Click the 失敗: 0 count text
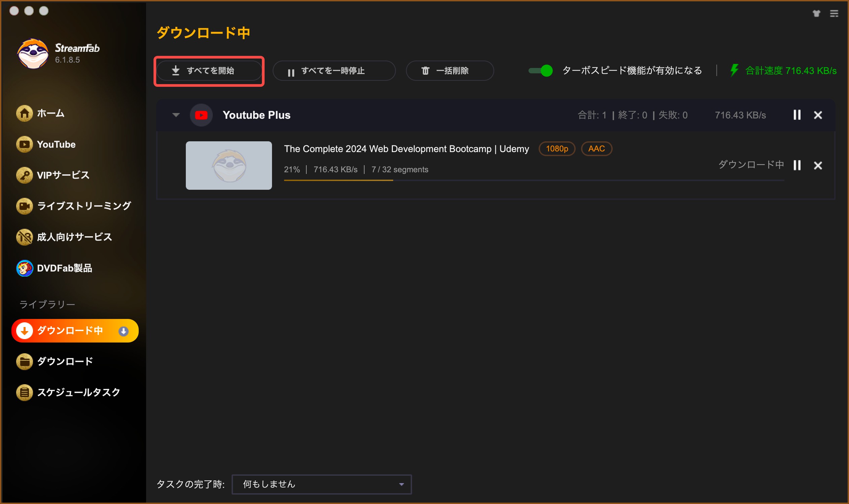 pos(673,115)
